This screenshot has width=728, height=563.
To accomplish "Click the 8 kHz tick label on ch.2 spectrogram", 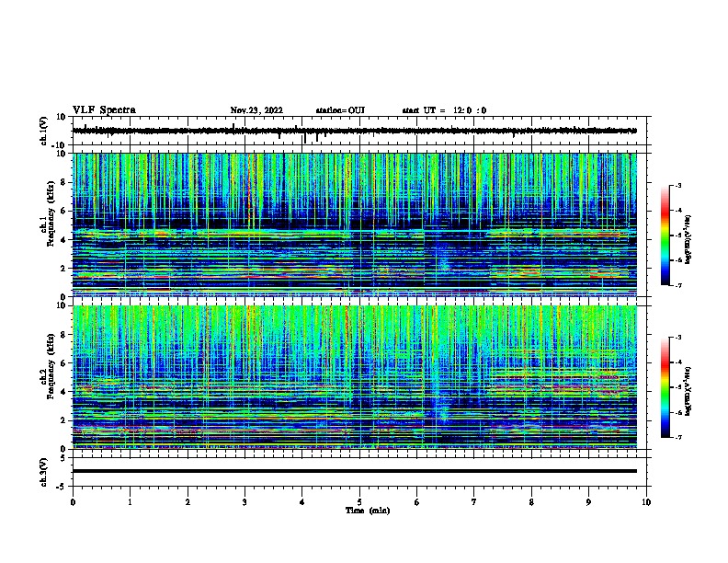I will [x=63, y=335].
